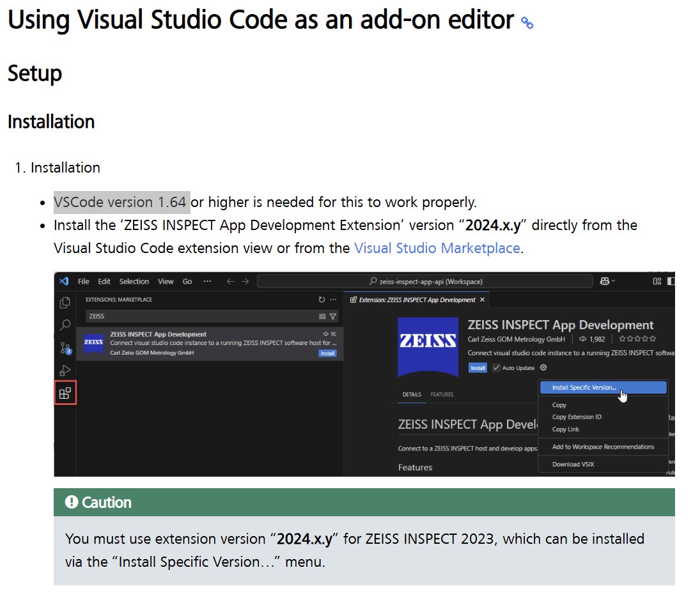Open the filter extensions dropdown
The image size is (700, 600).
(x=333, y=316)
